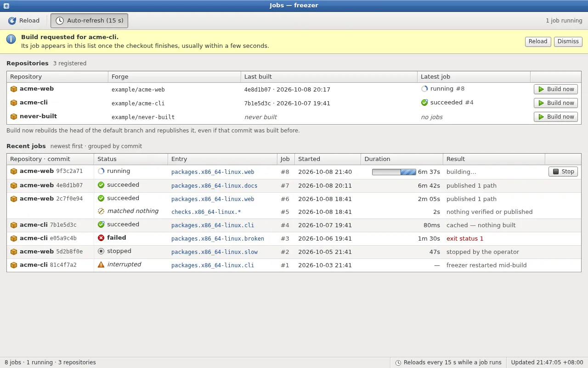Click the red failed status icon
Screen dimensions: 588x368
[101, 238]
